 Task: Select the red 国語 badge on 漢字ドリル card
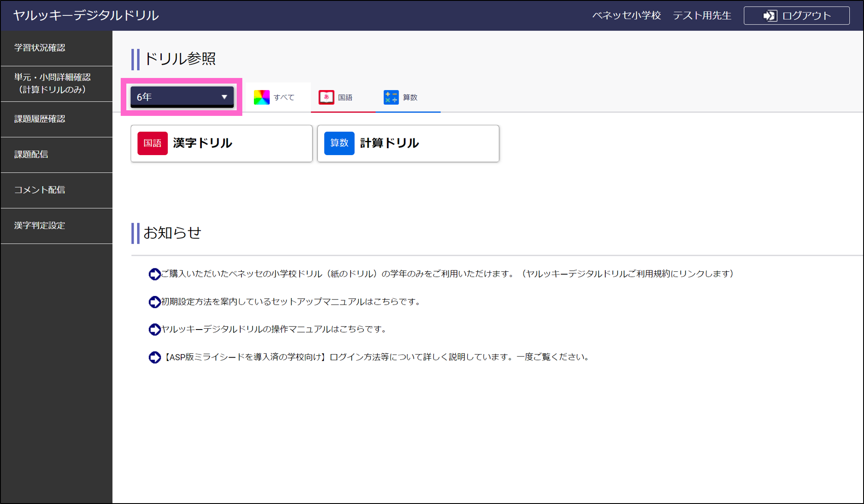pos(152,143)
